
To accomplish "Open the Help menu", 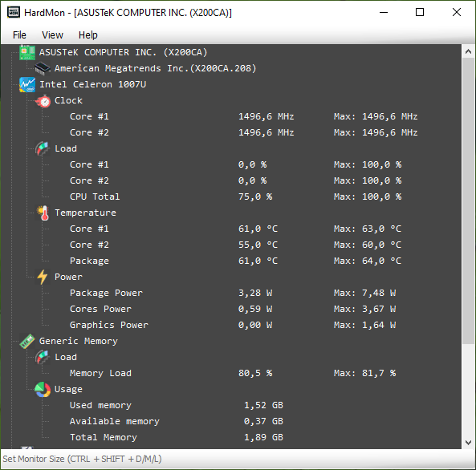I will pyautogui.click(x=88, y=35).
